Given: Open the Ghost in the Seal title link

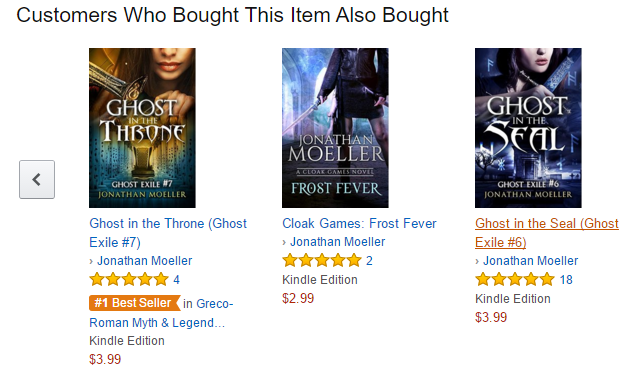Looking at the screenshot, I should [x=547, y=233].
